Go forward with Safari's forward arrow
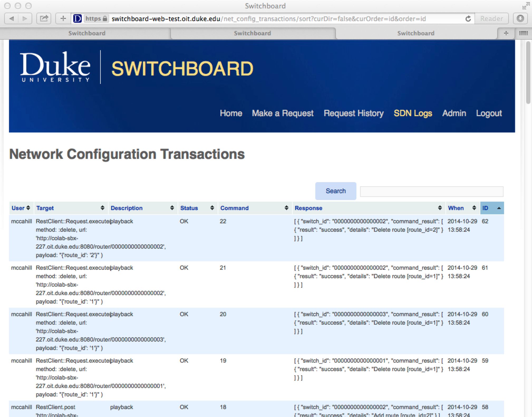The height and width of the screenshot is (417, 532). [x=25, y=19]
